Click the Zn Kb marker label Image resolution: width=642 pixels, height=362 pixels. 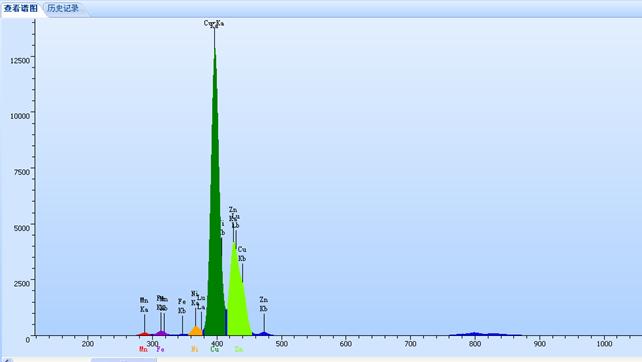tap(263, 304)
